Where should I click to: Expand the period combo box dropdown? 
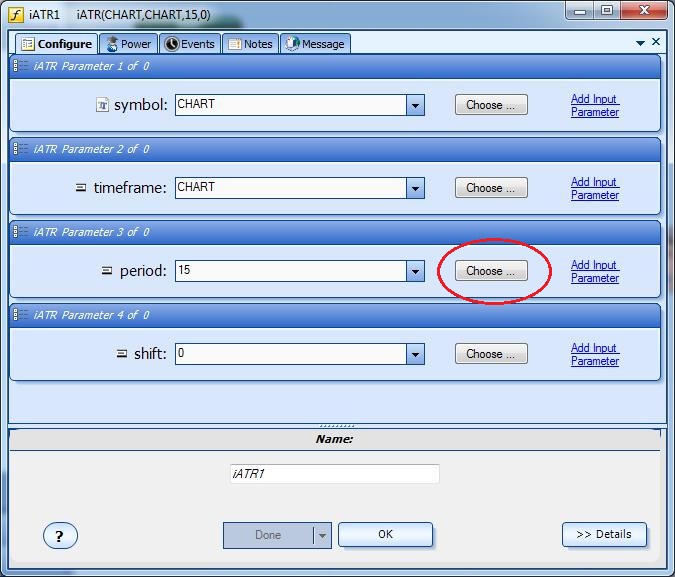click(415, 271)
